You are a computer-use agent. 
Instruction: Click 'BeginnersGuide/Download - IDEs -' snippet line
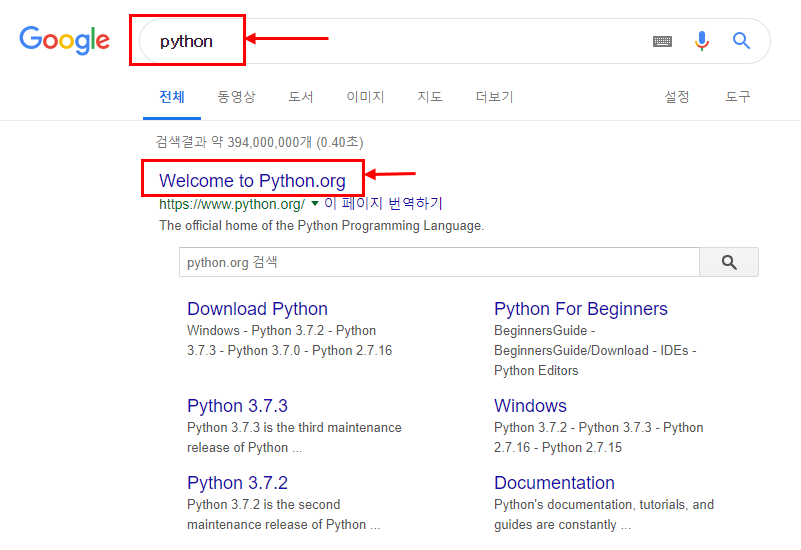[x=595, y=351]
